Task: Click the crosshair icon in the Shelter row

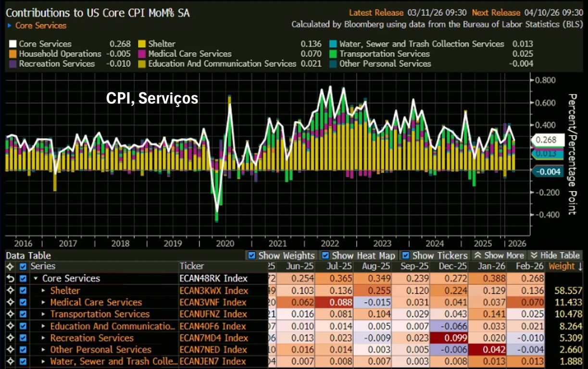Action: [10, 291]
